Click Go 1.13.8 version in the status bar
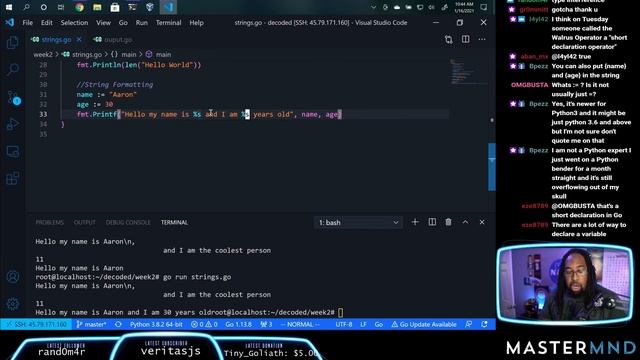The height and width of the screenshot is (360, 640). tap(239, 324)
